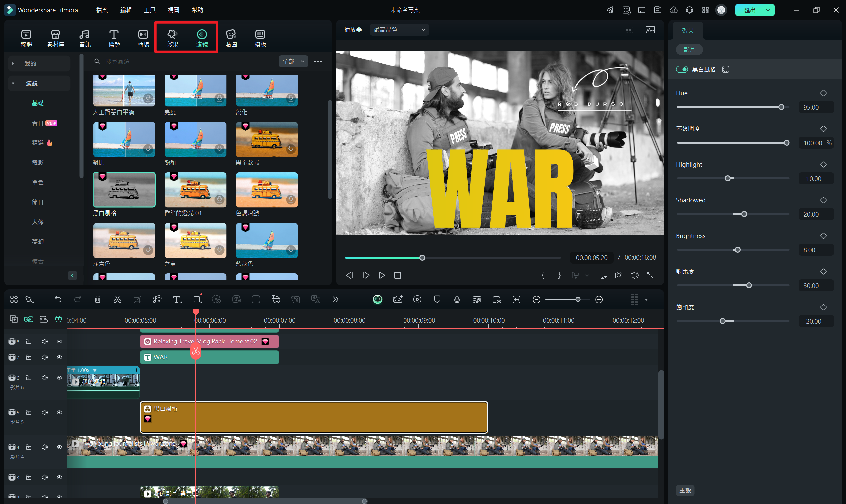Click the save project icon in title bar
The width and height of the screenshot is (846, 504).
[657, 10]
